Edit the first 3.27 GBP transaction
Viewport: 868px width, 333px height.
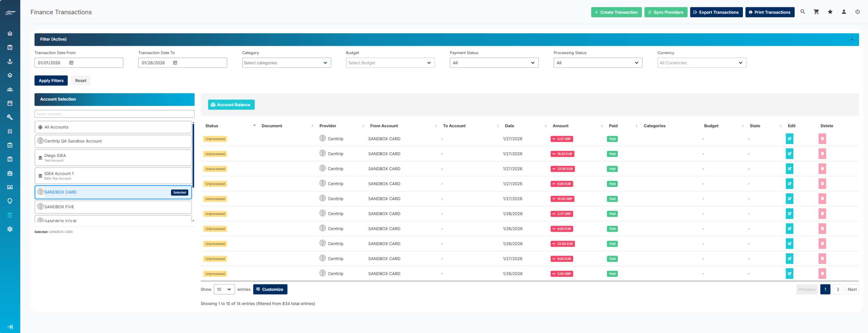[789, 139]
